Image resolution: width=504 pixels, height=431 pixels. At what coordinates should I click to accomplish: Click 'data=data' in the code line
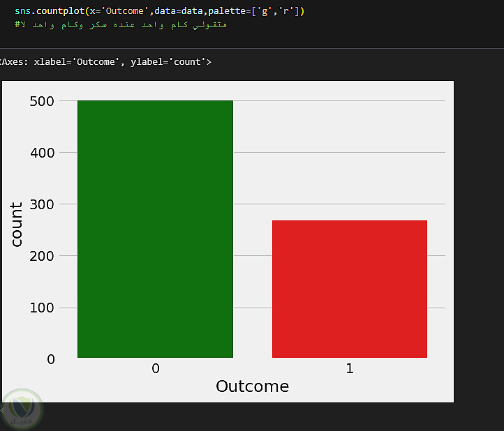[x=179, y=12]
